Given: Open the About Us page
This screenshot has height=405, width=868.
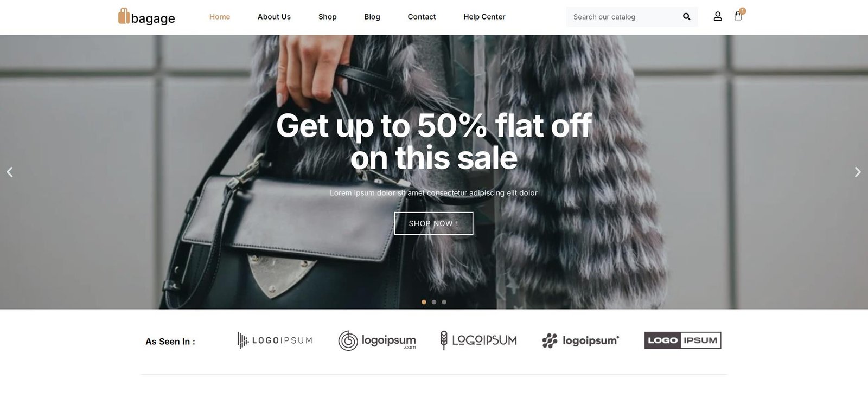Looking at the screenshot, I should (x=274, y=17).
